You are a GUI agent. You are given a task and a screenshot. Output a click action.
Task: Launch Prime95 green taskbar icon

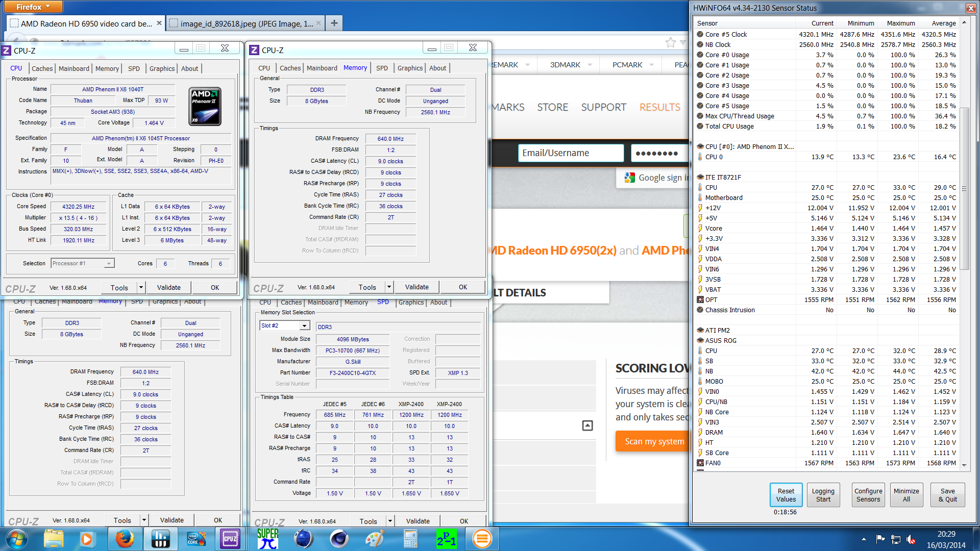click(446, 538)
